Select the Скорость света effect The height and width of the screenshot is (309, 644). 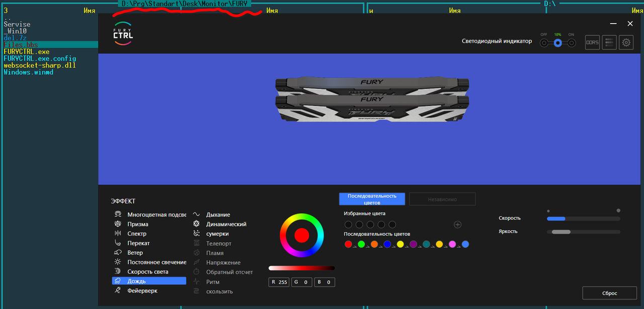pyautogui.click(x=141, y=272)
